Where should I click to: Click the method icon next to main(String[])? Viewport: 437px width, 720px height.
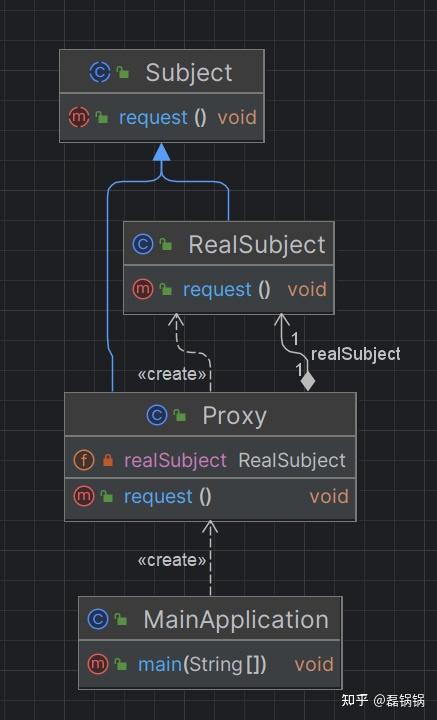tap(98, 664)
